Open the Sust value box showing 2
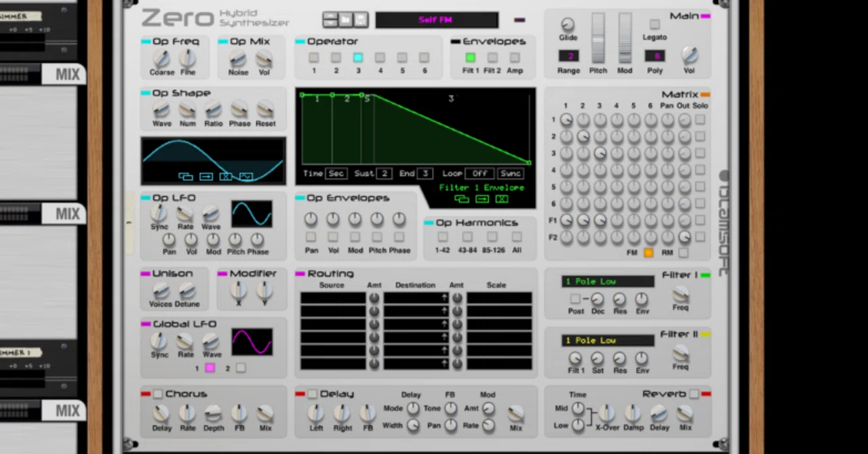The height and width of the screenshot is (454, 868). [384, 173]
